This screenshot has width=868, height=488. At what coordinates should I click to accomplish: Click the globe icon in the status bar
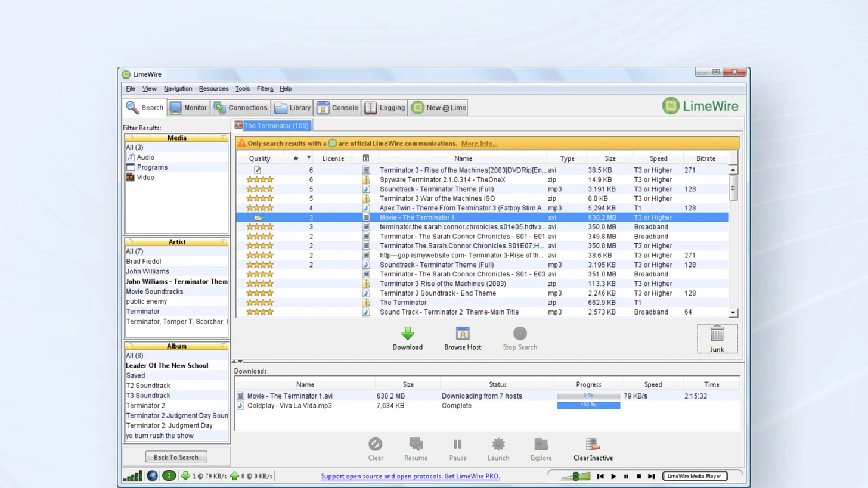tap(152, 476)
